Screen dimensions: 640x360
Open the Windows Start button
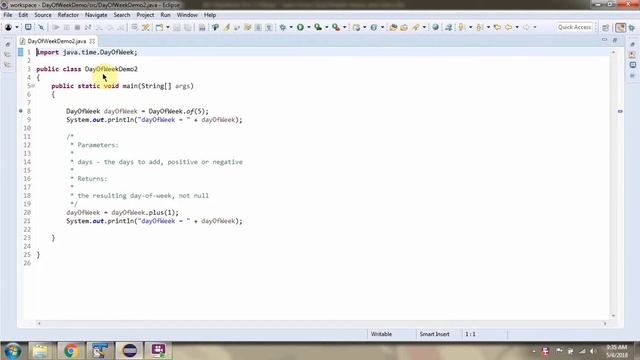tap(12, 351)
